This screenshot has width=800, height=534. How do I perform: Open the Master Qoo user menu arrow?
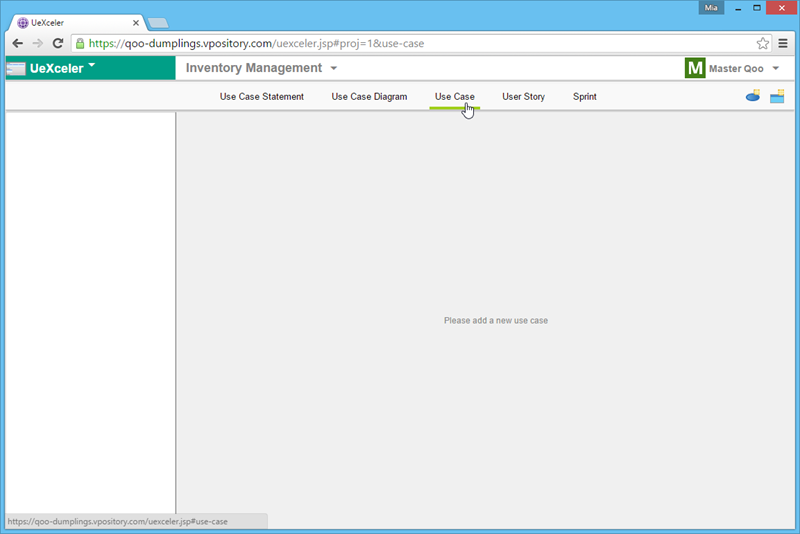[x=776, y=68]
